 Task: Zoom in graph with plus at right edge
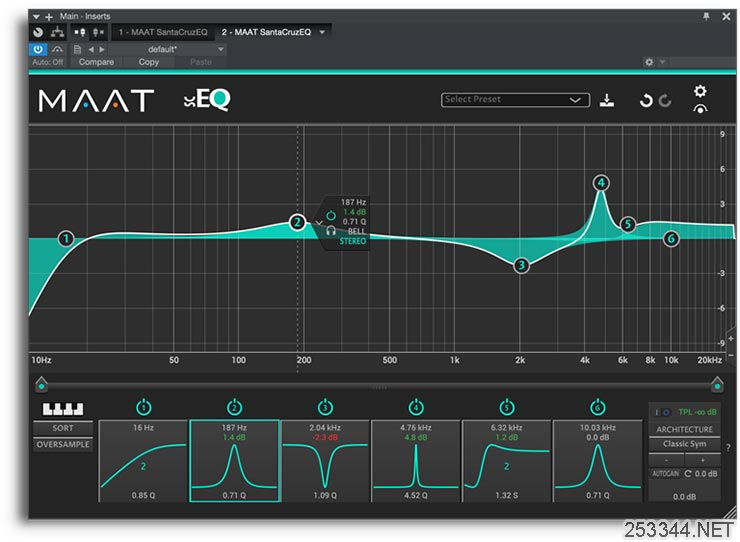tap(731, 339)
